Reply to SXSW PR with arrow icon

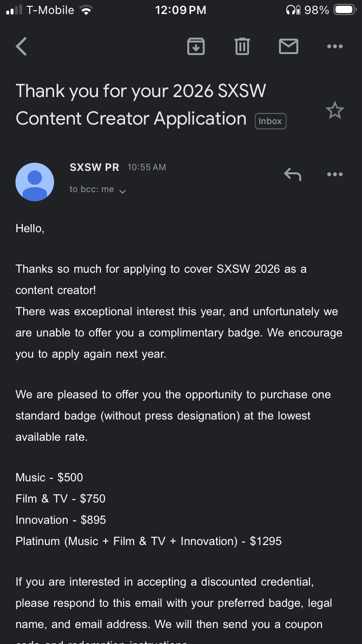(292, 174)
